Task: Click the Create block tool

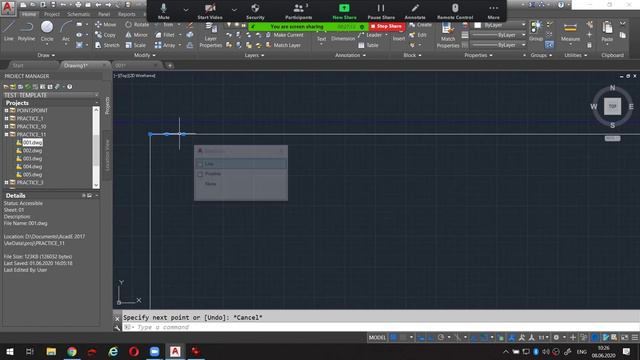Action: 420,25
